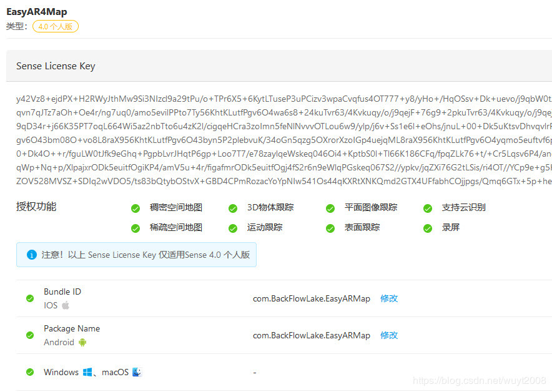Viewport: 552px width, 392px height.
Task: Click the green status icon beside Package Name
Action: [29, 335]
